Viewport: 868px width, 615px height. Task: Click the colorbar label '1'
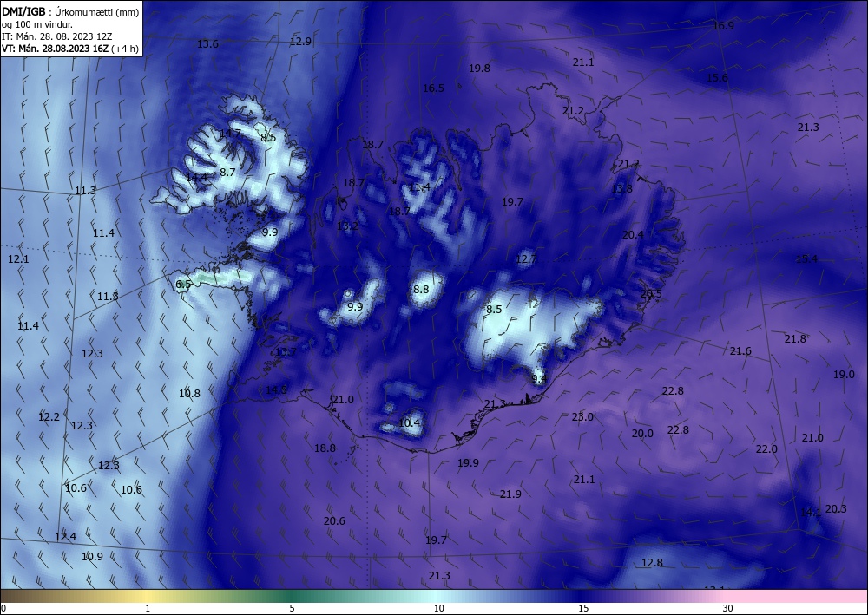click(x=148, y=608)
